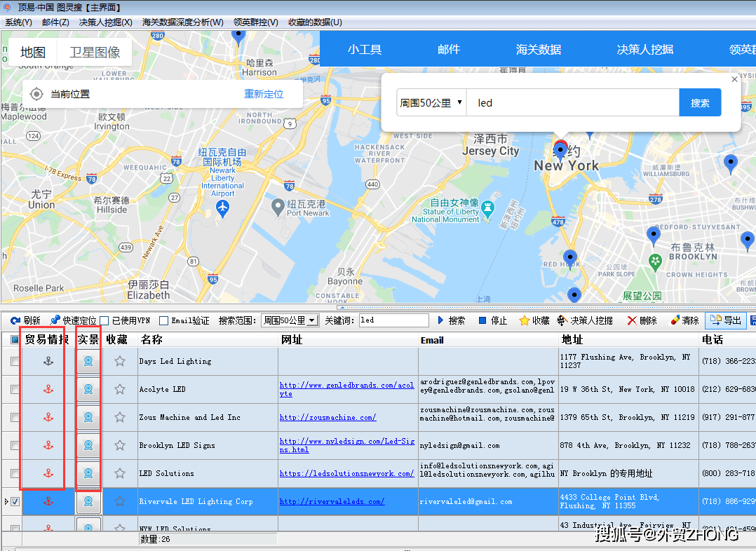Click the 导出 export icon

point(726,320)
